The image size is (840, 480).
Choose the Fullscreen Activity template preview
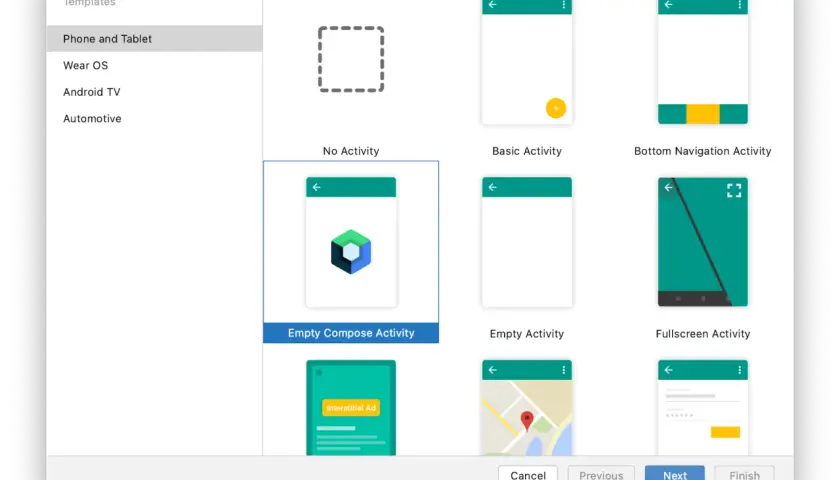(x=703, y=242)
